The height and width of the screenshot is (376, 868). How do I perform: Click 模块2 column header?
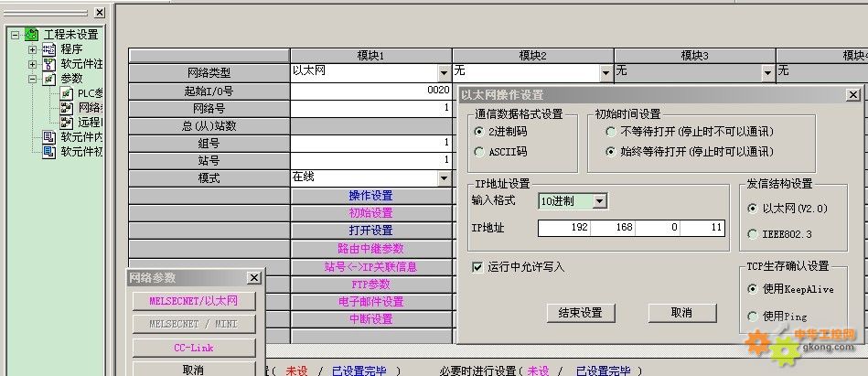click(x=532, y=56)
